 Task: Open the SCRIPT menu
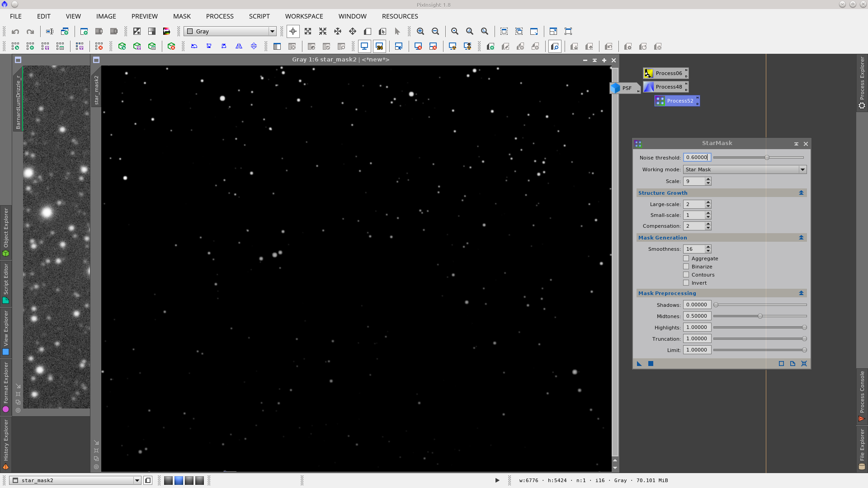pyautogui.click(x=259, y=16)
